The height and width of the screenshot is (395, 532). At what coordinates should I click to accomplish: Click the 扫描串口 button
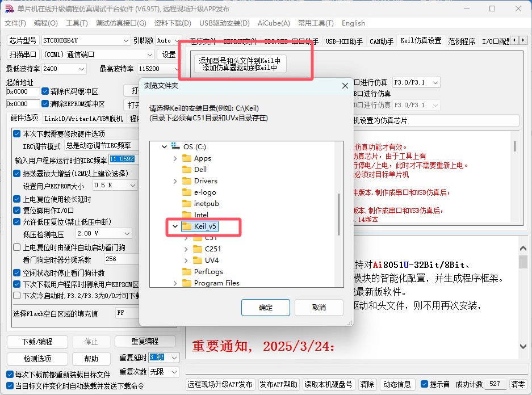(23, 54)
